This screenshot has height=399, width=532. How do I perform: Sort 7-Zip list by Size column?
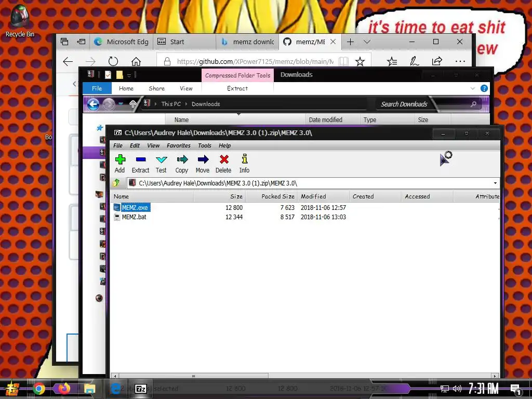pos(220,196)
